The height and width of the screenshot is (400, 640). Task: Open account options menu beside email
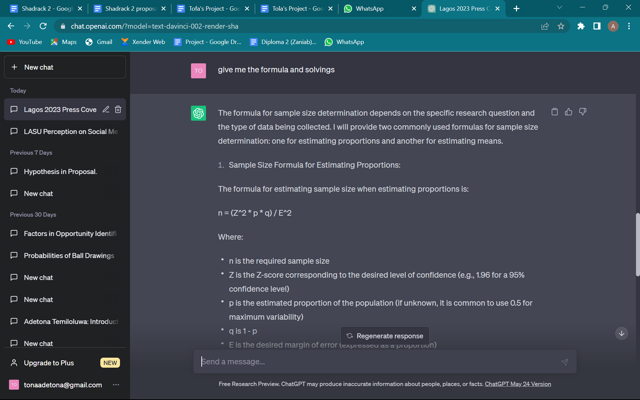coord(116,385)
